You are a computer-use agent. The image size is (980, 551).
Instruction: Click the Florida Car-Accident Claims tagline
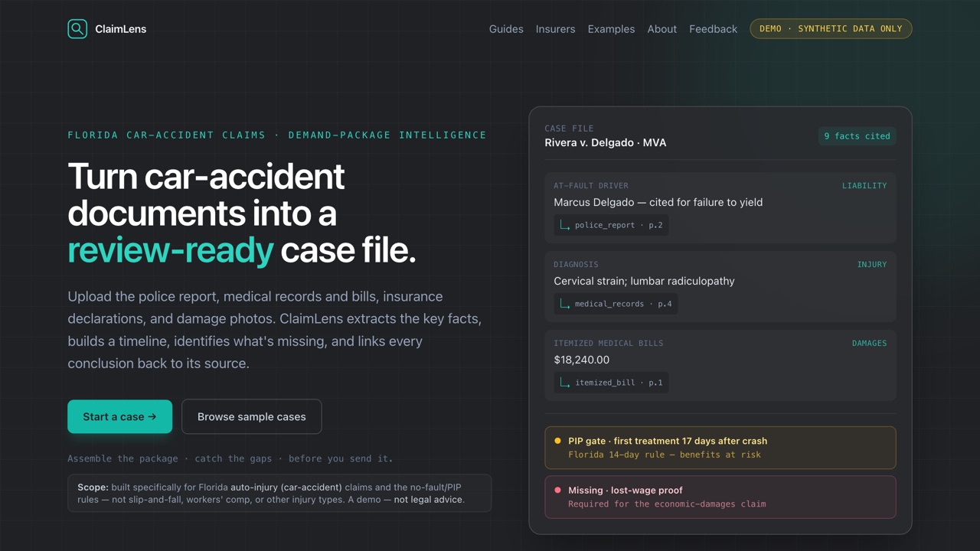[x=277, y=135]
